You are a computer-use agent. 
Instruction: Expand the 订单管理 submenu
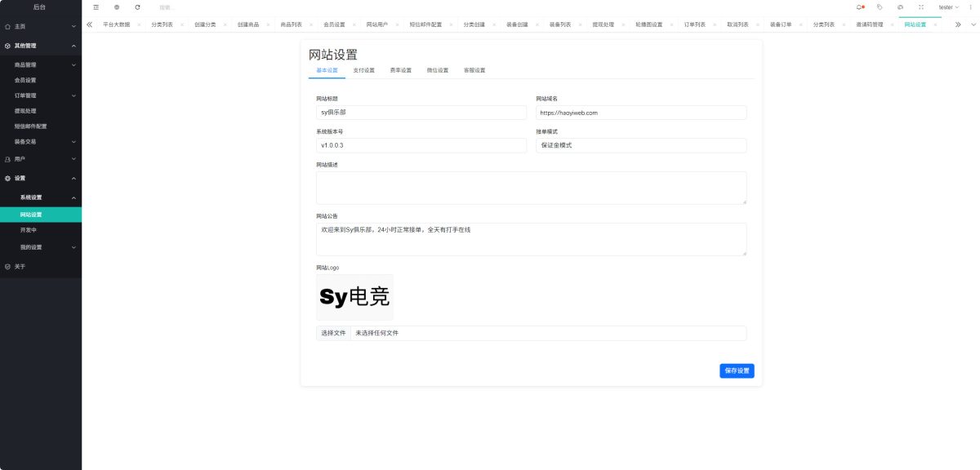(x=41, y=95)
